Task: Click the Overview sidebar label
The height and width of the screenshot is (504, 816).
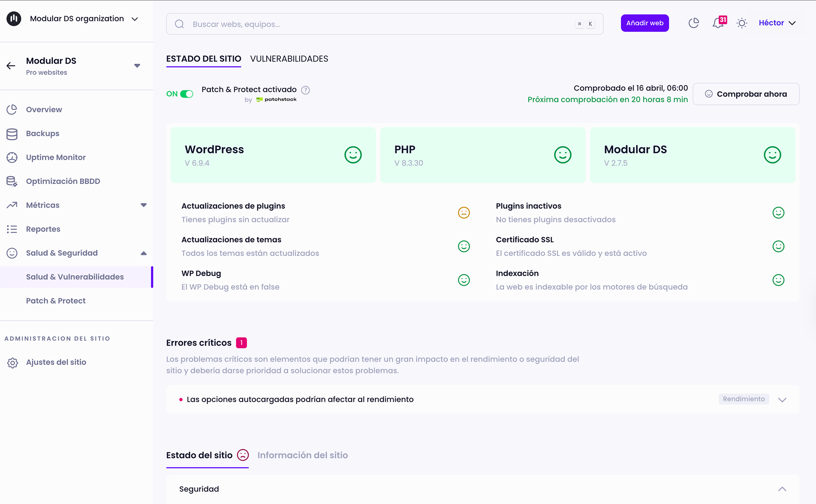Action: pos(44,110)
